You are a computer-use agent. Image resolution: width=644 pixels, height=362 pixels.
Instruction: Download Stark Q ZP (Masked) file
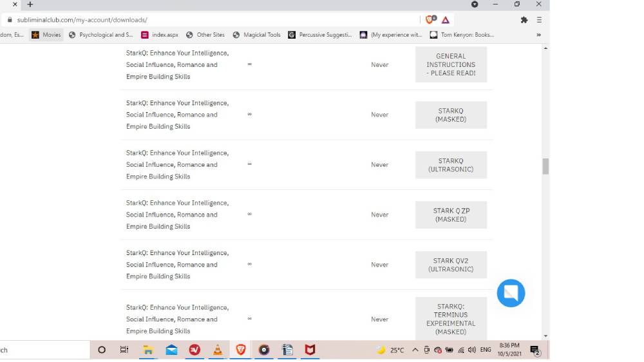click(x=451, y=215)
